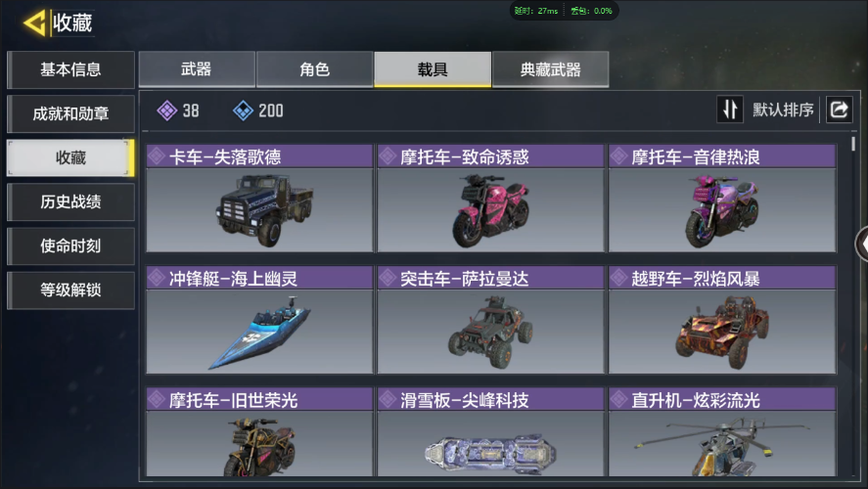This screenshot has width=868, height=489.
Task: Open the 典藏武器 tab
Action: [x=550, y=69]
